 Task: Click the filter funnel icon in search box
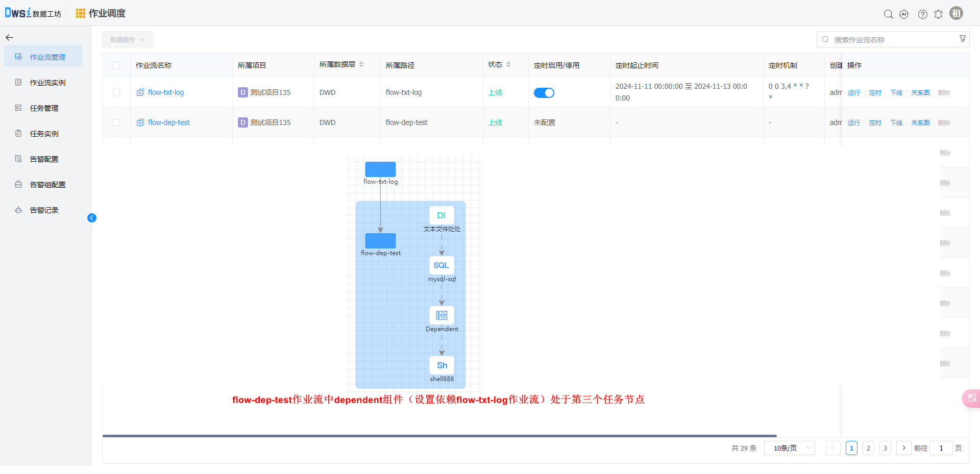tap(962, 39)
